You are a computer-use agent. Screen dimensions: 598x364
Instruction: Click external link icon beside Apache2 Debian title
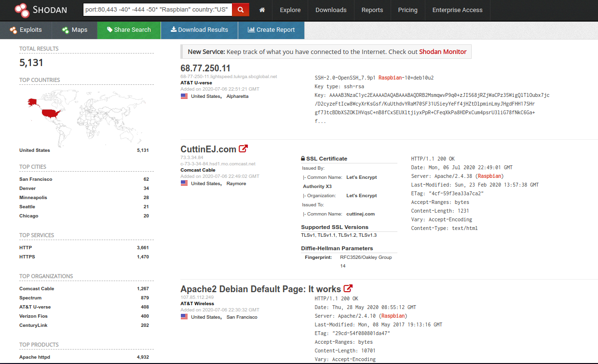(x=348, y=288)
